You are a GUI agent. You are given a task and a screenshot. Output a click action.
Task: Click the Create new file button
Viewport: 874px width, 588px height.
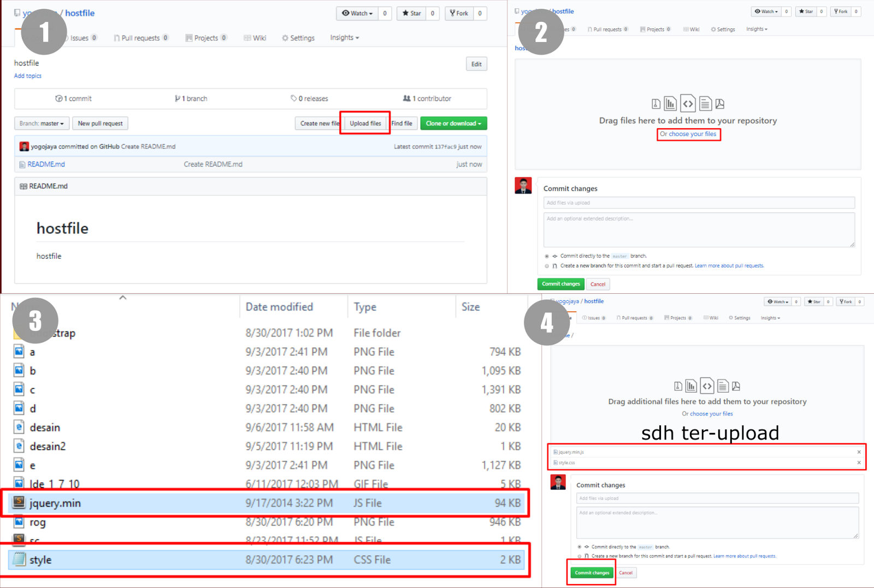pos(318,123)
